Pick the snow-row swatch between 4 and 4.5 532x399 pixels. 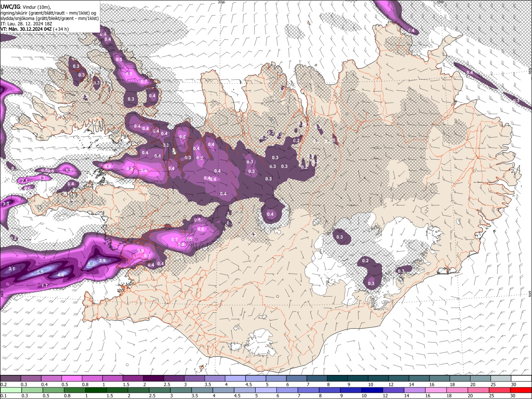pyautogui.click(x=235, y=379)
